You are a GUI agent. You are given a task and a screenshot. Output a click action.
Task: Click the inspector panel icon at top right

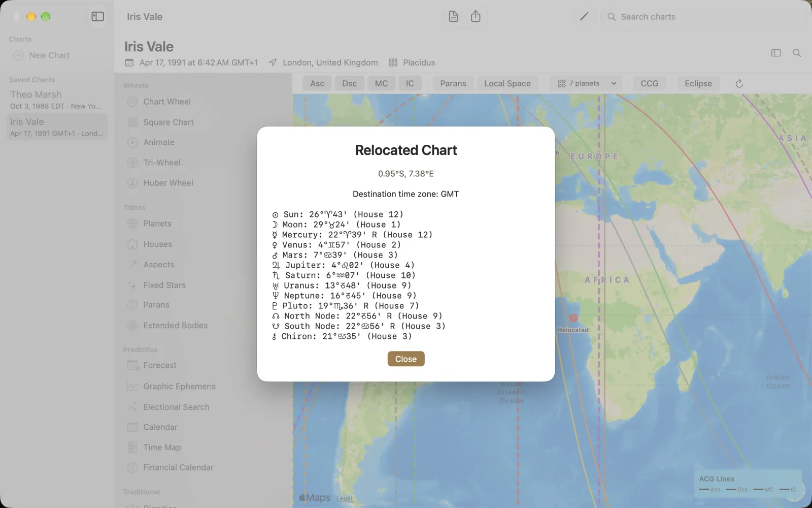[x=776, y=53]
